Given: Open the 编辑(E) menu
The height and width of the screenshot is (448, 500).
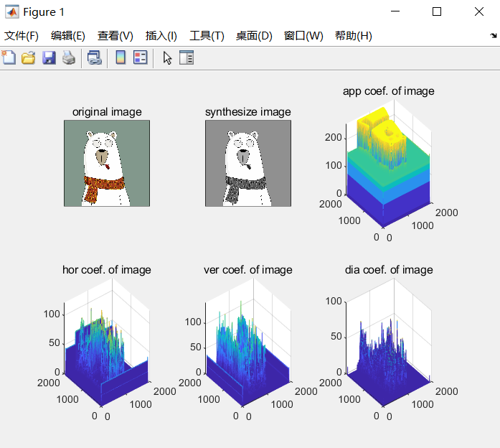Looking at the screenshot, I should 68,36.
